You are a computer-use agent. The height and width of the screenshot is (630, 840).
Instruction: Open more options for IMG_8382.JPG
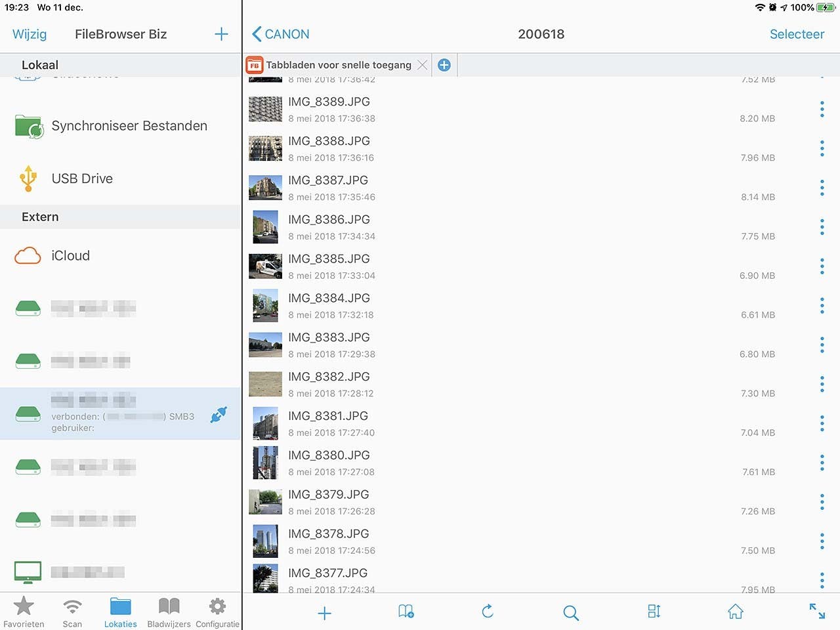822,385
